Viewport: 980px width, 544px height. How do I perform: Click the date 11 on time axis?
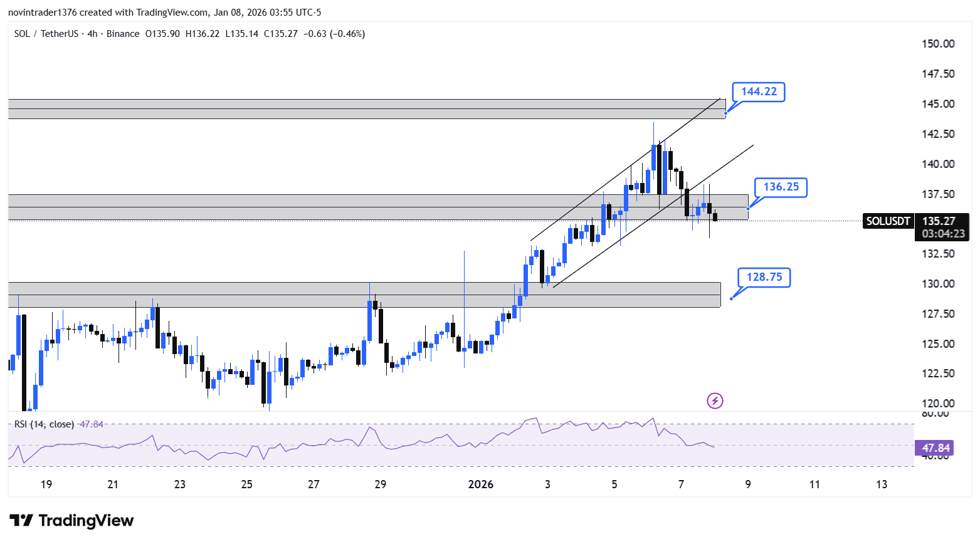tap(814, 484)
